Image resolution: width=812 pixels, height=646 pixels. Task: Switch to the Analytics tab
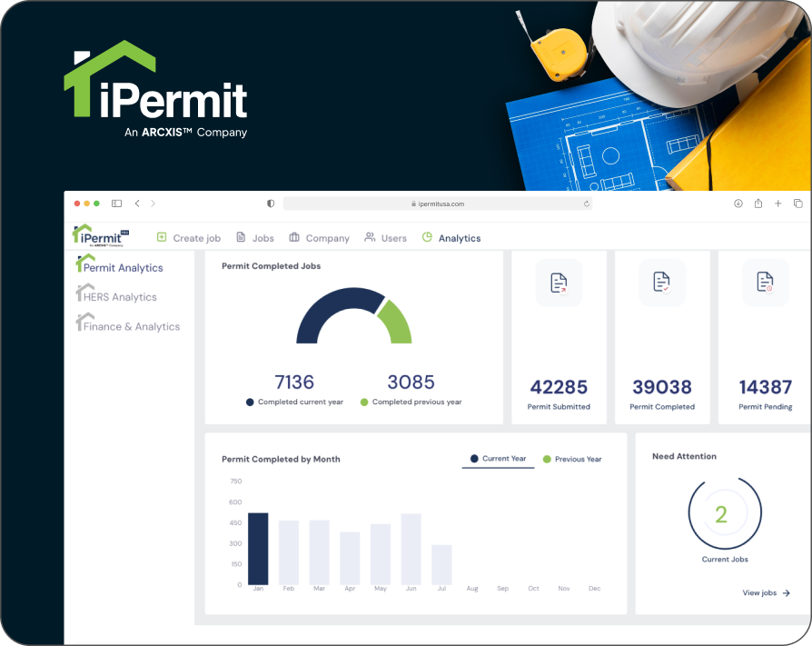point(451,238)
